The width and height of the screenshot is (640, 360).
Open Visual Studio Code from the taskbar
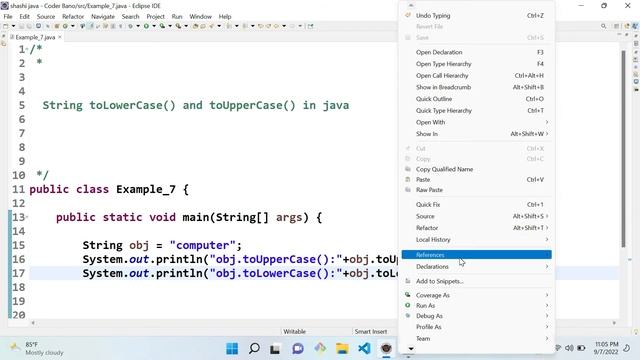364,348
